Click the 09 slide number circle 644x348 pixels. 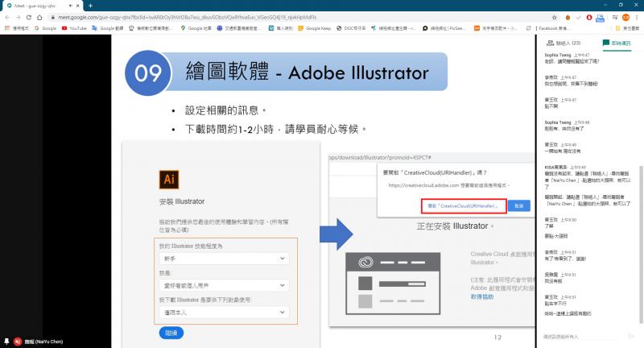click(148, 72)
